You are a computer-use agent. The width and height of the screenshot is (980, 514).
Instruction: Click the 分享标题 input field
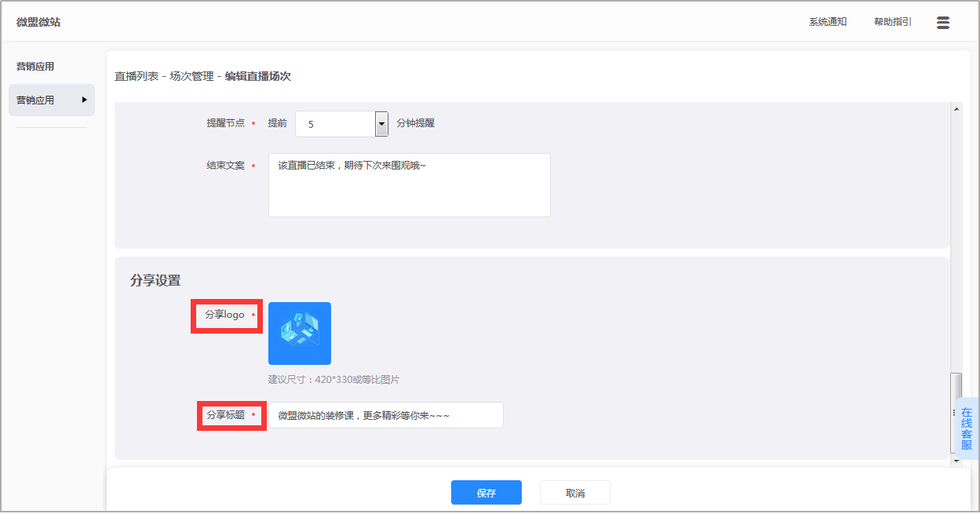[385, 415]
